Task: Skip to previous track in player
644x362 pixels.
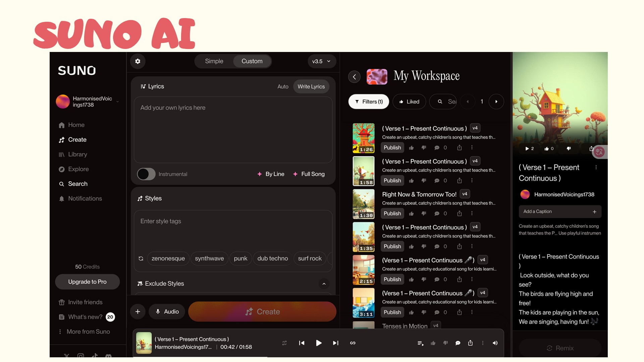Action: point(302,343)
